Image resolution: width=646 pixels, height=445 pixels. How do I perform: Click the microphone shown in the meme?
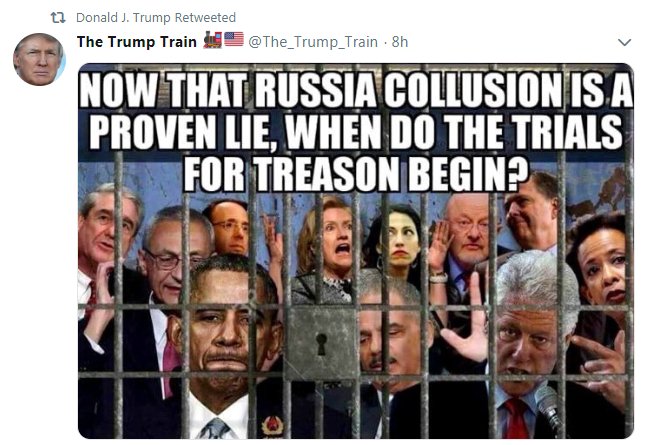(548, 406)
